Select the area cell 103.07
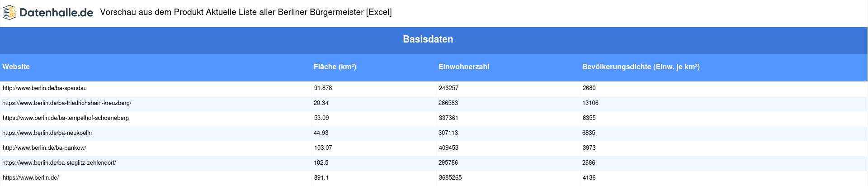 [x=323, y=148]
